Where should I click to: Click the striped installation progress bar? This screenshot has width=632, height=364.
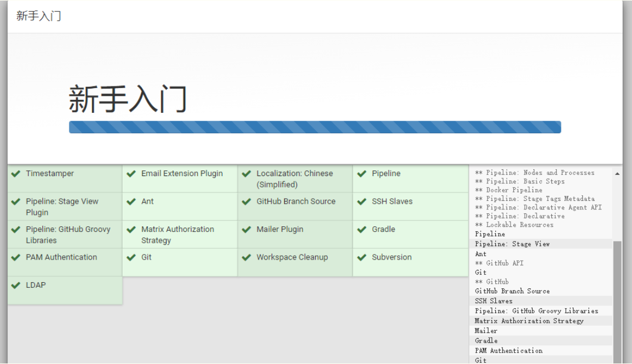(x=315, y=127)
